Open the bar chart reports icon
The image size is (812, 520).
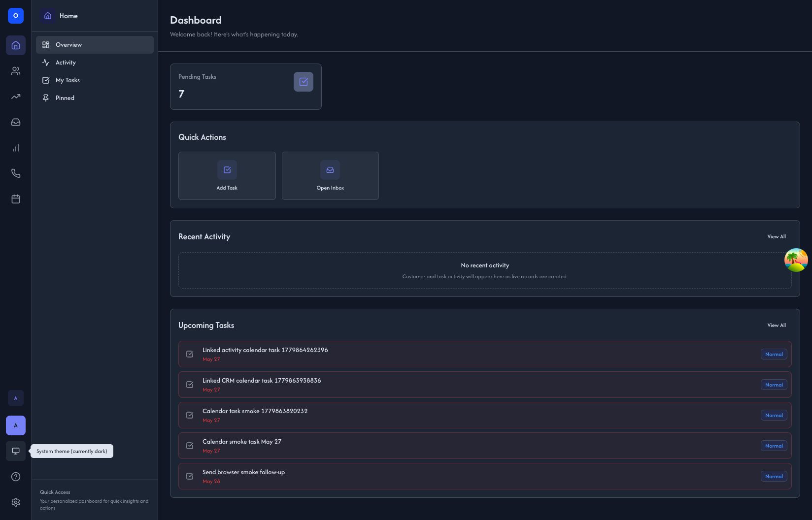pos(16,148)
